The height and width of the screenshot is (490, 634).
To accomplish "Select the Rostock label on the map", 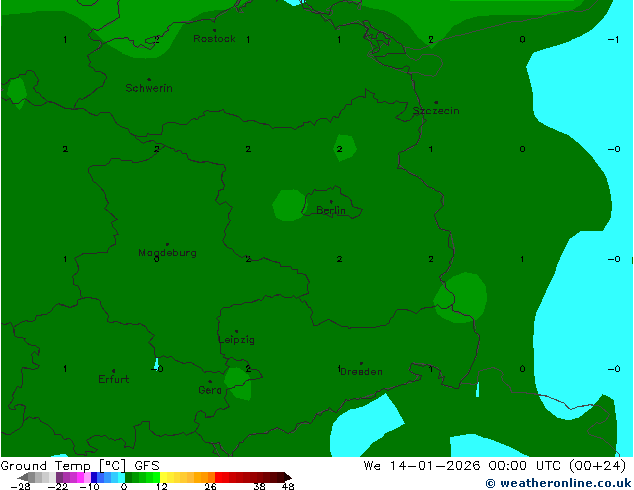I will pos(214,39).
